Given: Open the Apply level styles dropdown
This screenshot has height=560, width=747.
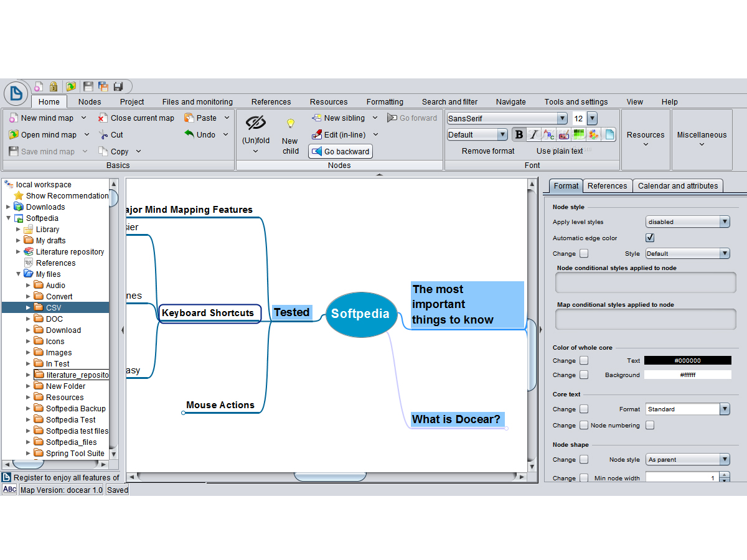Looking at the screenshot, I should 724,222.
